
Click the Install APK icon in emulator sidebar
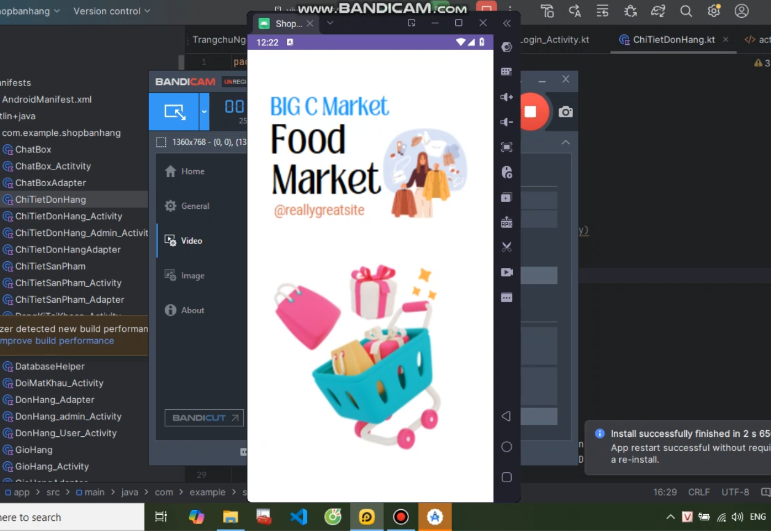coord(506,222)
